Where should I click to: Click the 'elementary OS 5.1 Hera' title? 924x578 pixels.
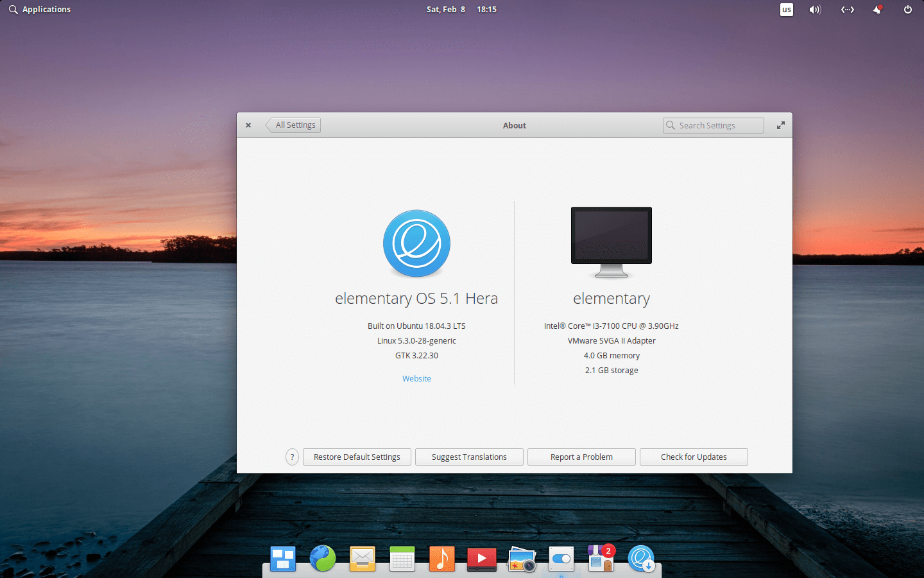point(416,299)
